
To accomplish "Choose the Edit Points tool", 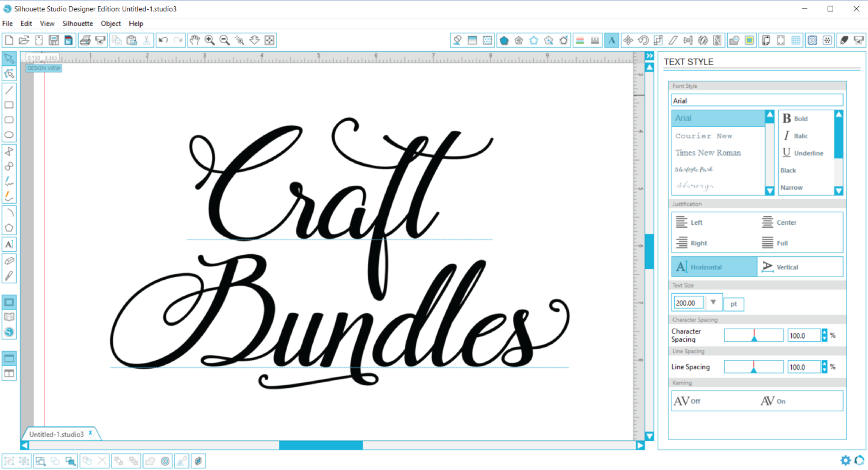I will point(9,74).
